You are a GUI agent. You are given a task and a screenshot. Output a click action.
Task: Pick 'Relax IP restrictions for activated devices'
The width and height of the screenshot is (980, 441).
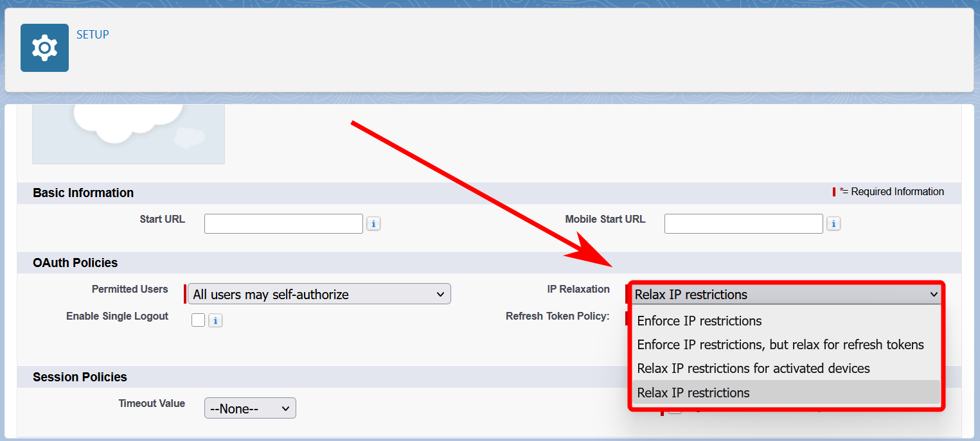point(753,368)
